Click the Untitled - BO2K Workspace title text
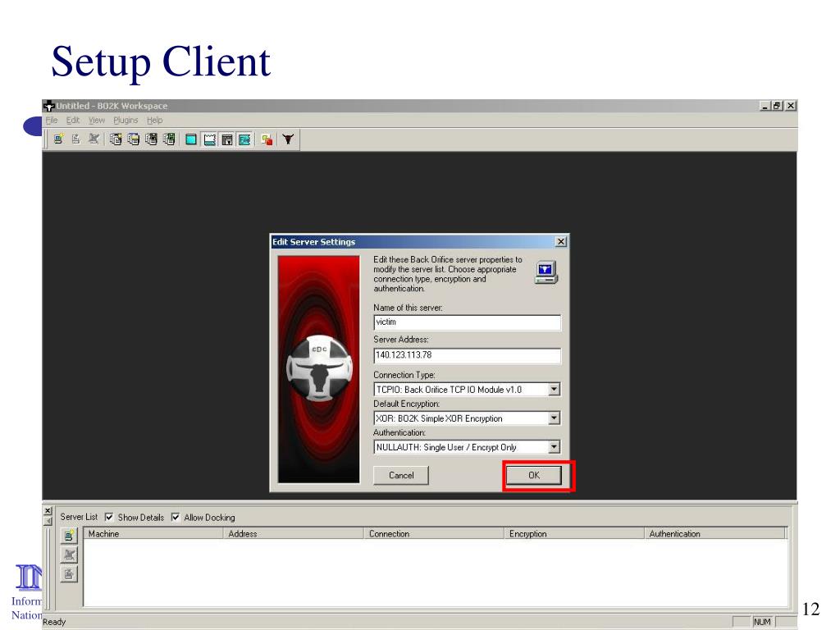Screen dimensions: 840x630 coord(112,106)
